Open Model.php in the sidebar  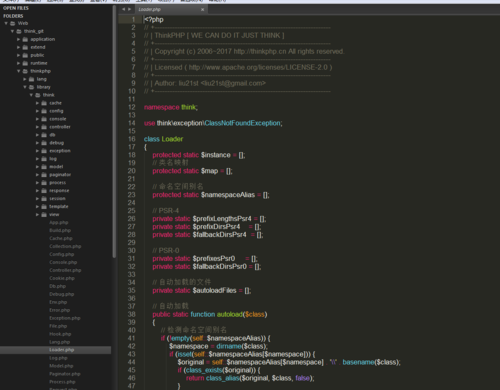click(61, 366)
